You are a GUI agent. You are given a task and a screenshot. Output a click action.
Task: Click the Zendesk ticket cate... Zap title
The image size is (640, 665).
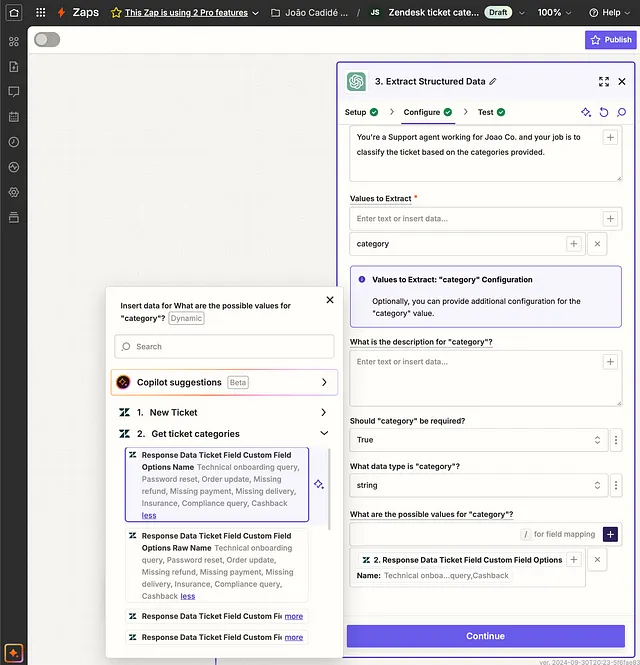[x=433, y=13]
